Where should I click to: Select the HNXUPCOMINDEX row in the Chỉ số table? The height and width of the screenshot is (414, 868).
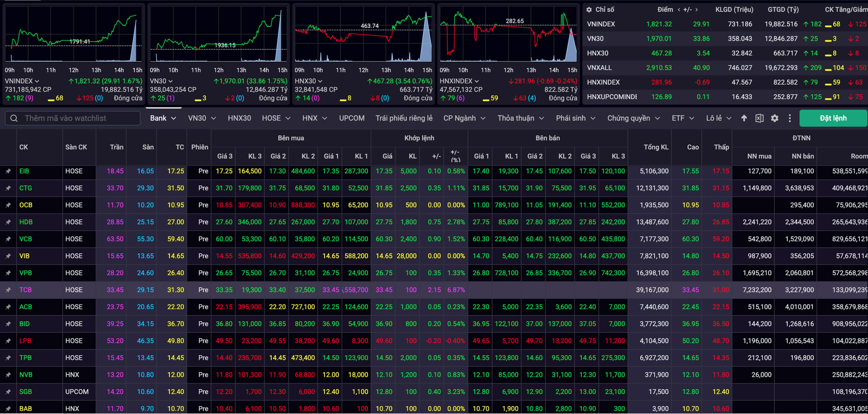[x=725, y=97]
